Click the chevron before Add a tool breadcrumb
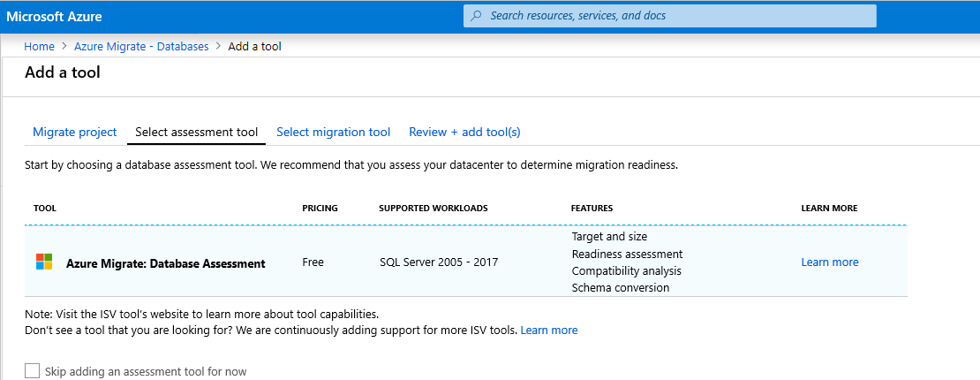This screenshot has width=980, height=380. coord(218,46)
